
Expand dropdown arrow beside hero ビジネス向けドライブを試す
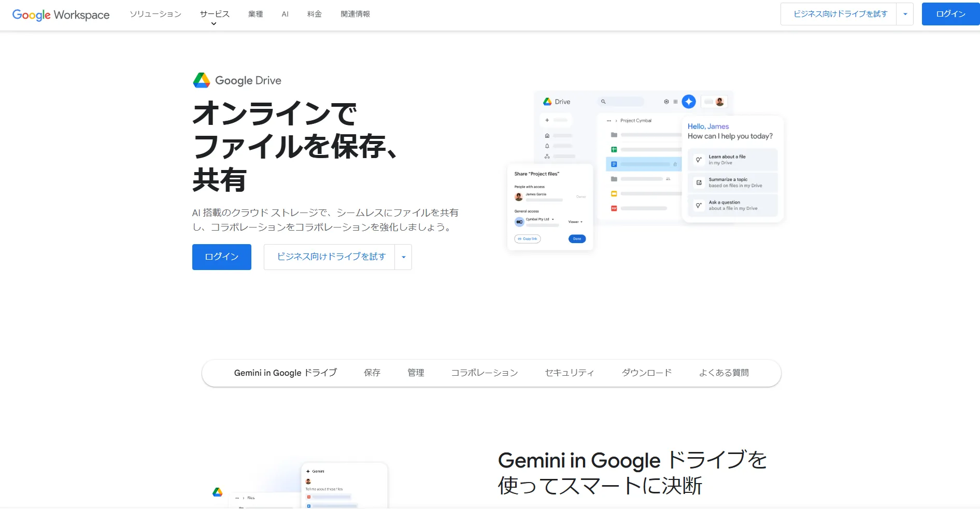coord(404,257)
